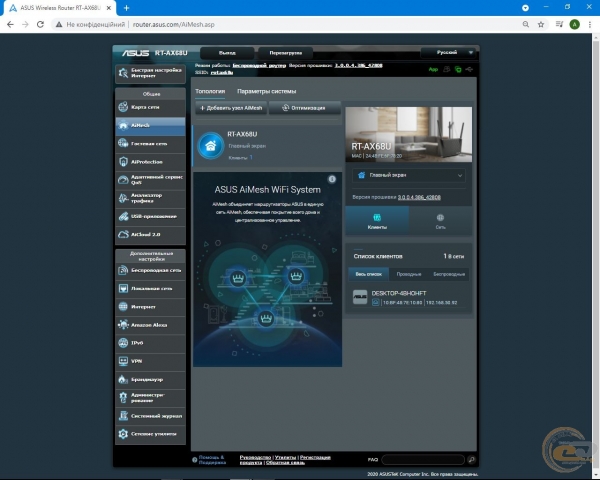Screen dimensions: 600x480
Task: Open firmware link in RT-AX68U panel
Action: 419,197
